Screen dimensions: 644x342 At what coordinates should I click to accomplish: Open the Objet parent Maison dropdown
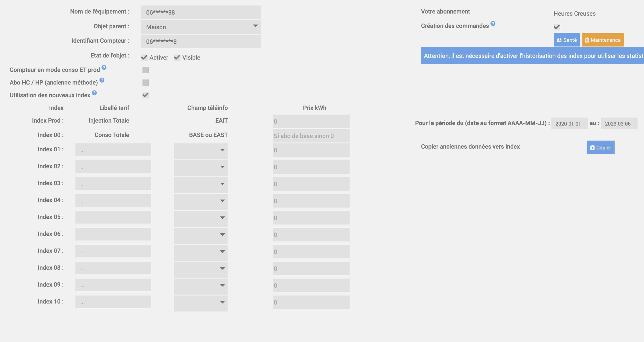tap(201, 27)
